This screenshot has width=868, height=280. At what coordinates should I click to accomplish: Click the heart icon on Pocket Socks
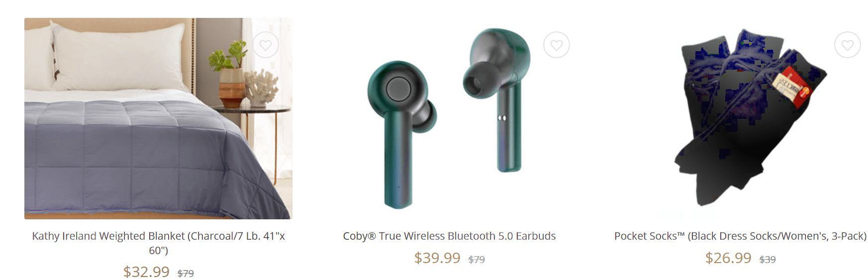pyautogui.click(x=847, y=45)
